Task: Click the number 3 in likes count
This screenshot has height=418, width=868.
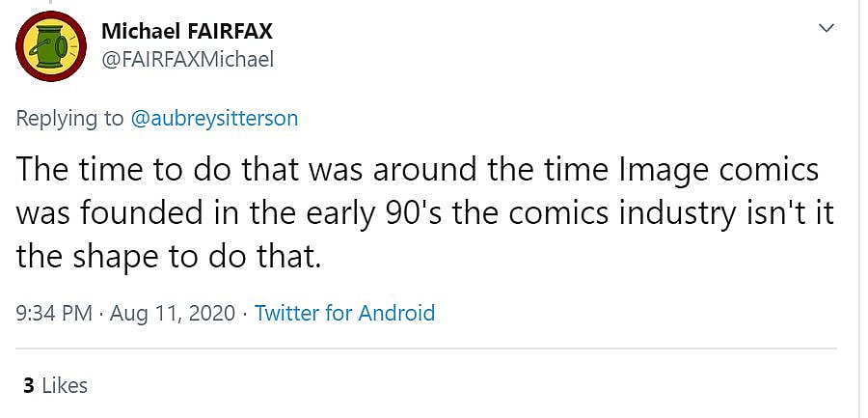Action: [29, 385]
